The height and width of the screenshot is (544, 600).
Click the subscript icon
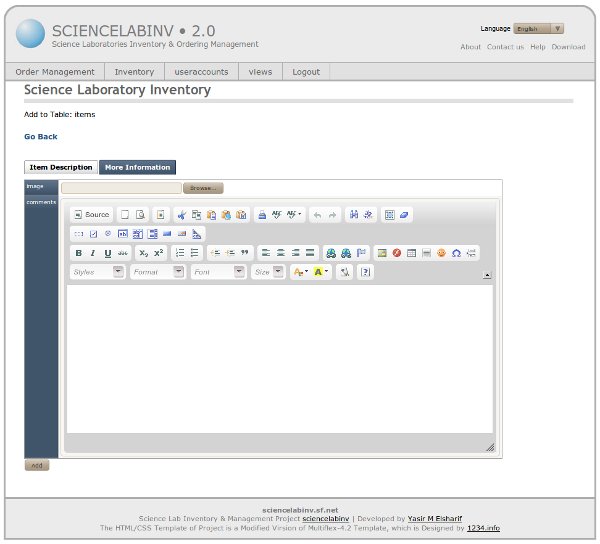[x=143, y=253]
